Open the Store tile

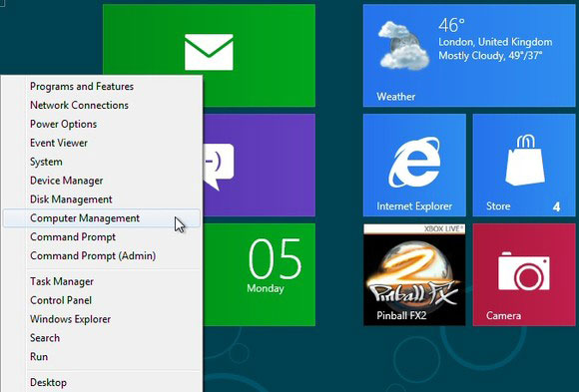(524, 165)
